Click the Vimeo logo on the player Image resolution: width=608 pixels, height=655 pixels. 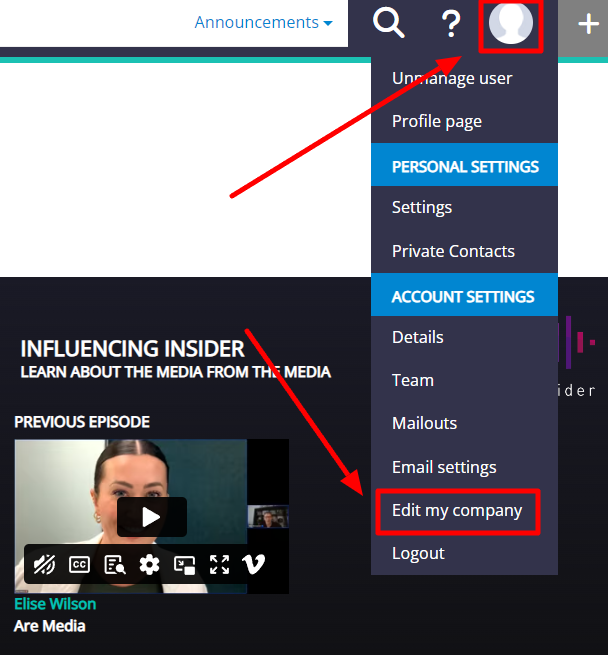point(253,565)
